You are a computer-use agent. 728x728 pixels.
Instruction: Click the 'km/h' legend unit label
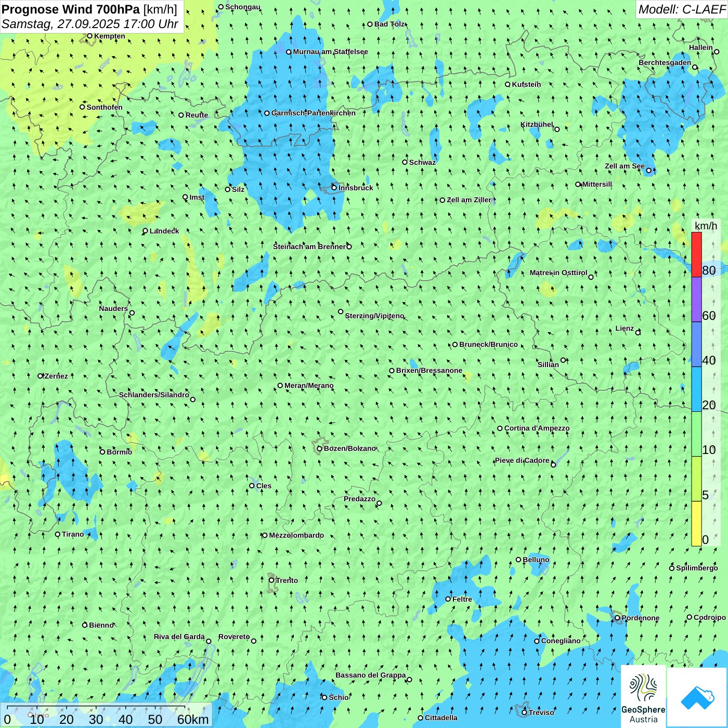point(706,225)
